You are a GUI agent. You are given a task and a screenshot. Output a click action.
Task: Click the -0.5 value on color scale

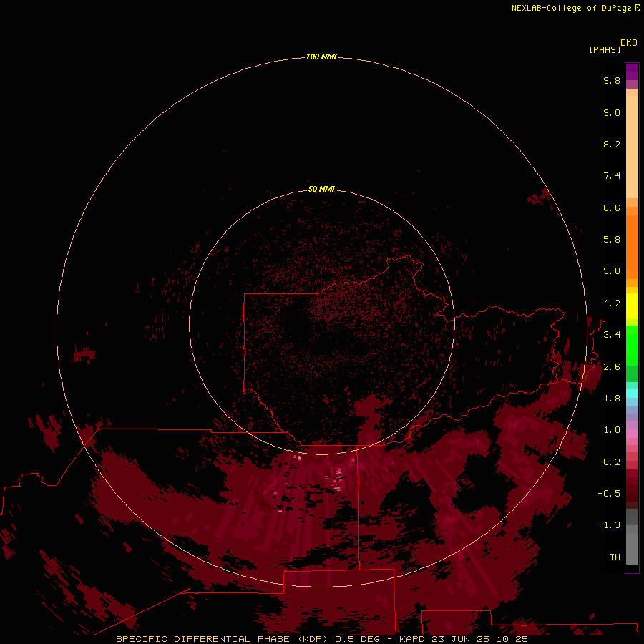click(609, 494)
